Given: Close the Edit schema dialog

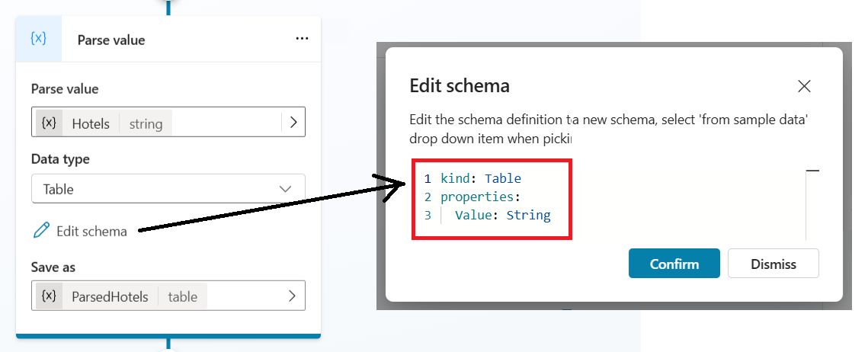Looking at the screenshot, I should tap(804, 86).
